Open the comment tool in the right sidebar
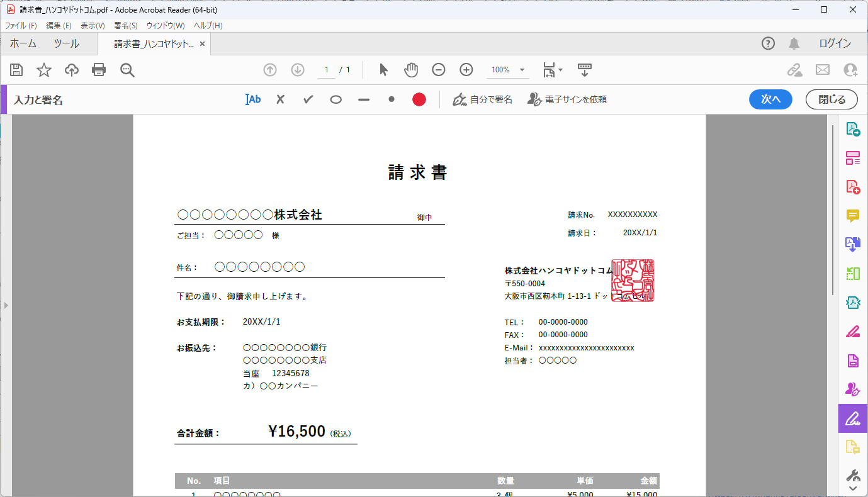This screenshot has width=868, height=497. (x=853, y=216)
